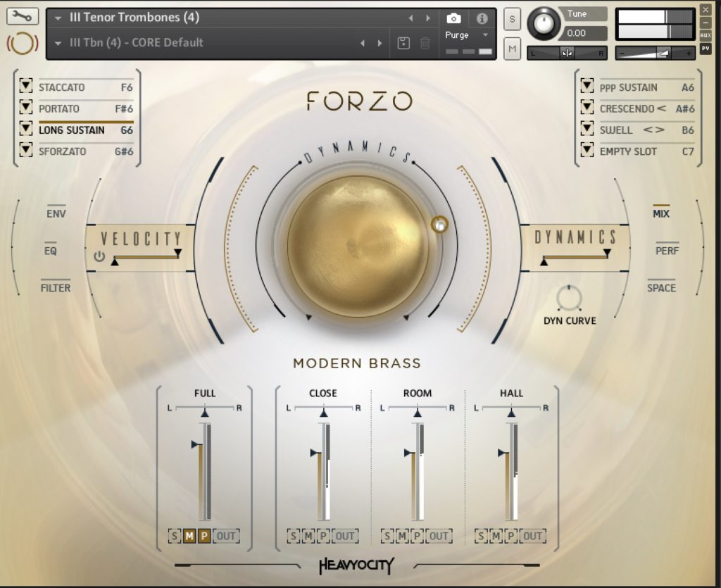This screenshot has height=588, width=721.
Task: Click the output volume slider in the header
Action: click(x=655, y=54)
